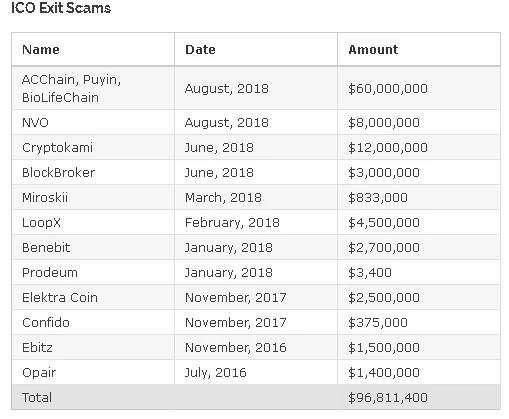Click the Amount column header

coord(373,50)
